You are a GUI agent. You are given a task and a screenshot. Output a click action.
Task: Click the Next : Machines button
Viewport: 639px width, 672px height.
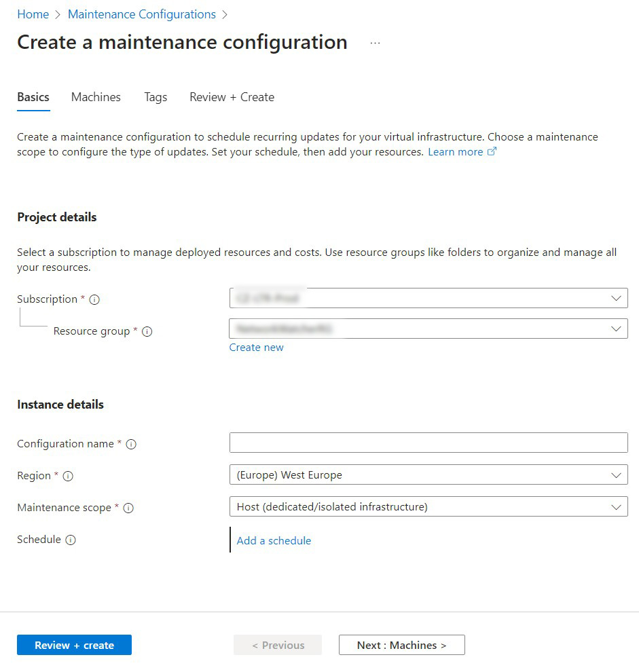(x=402, y=645)
